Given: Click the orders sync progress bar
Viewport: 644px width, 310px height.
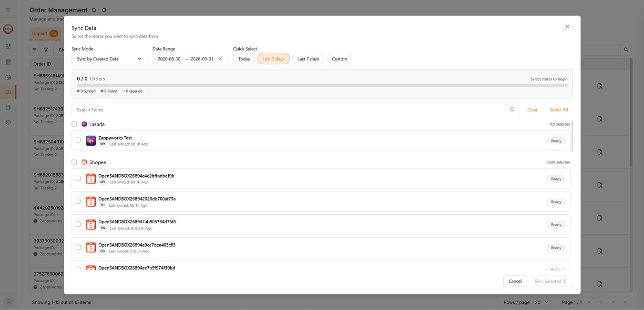Looking at the screenshot, I should coord(322,85).
